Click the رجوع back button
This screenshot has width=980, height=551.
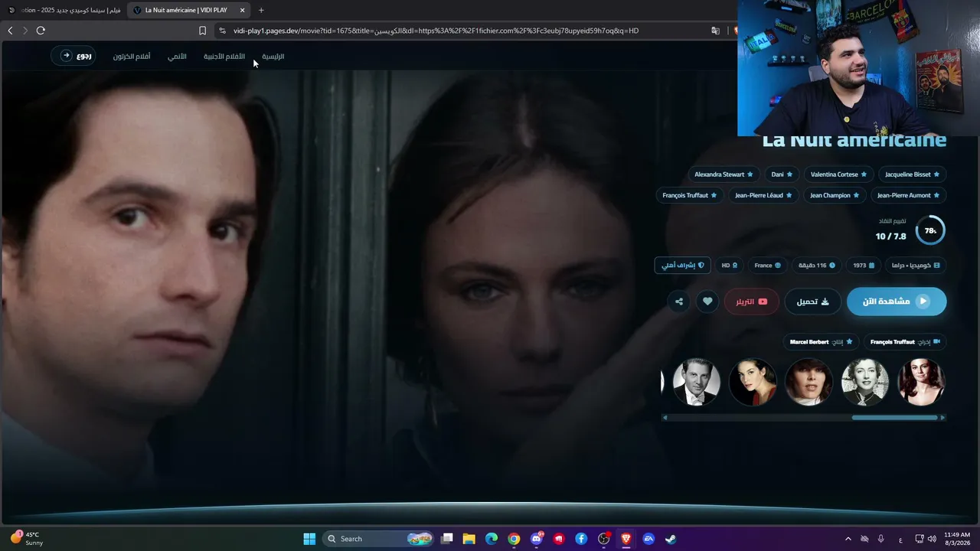pyautogui.click(x=73, y=56)
